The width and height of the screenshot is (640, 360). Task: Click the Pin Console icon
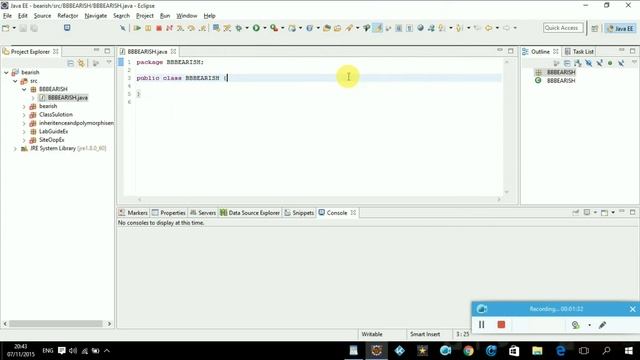(576, 213)
